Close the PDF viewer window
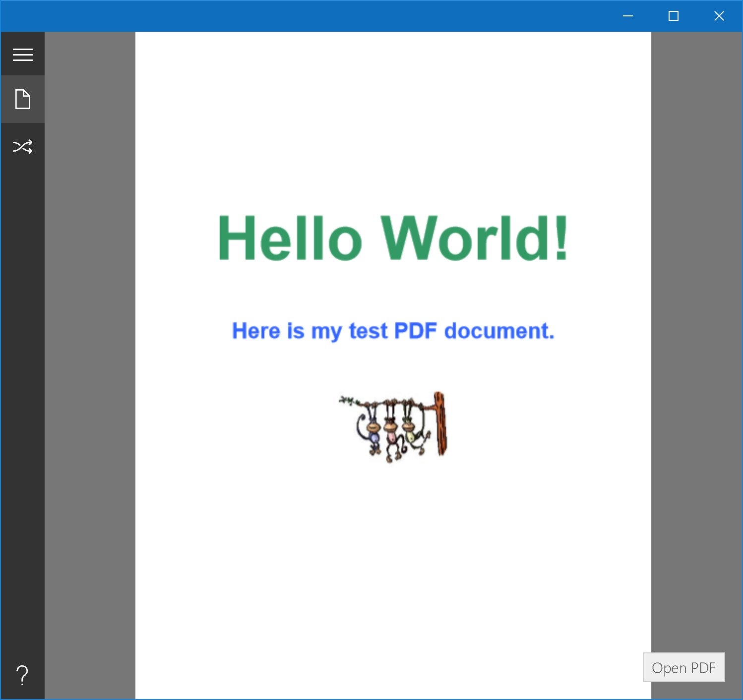The image size is (743, 700). coord(719,16)
